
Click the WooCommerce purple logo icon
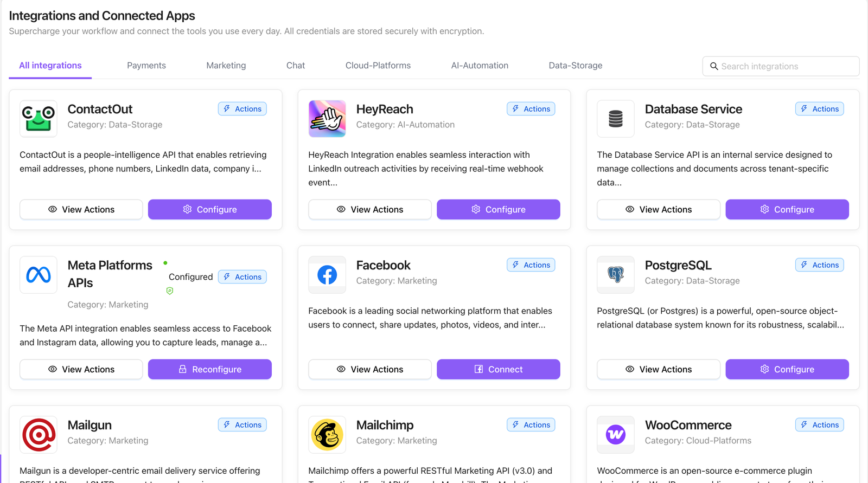pos(616,434)
